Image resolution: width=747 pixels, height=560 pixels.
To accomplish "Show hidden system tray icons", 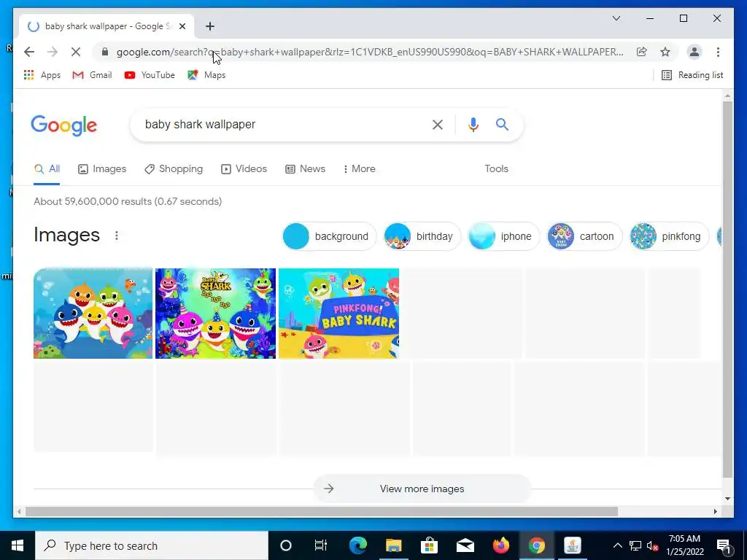I will click(617, 545).
